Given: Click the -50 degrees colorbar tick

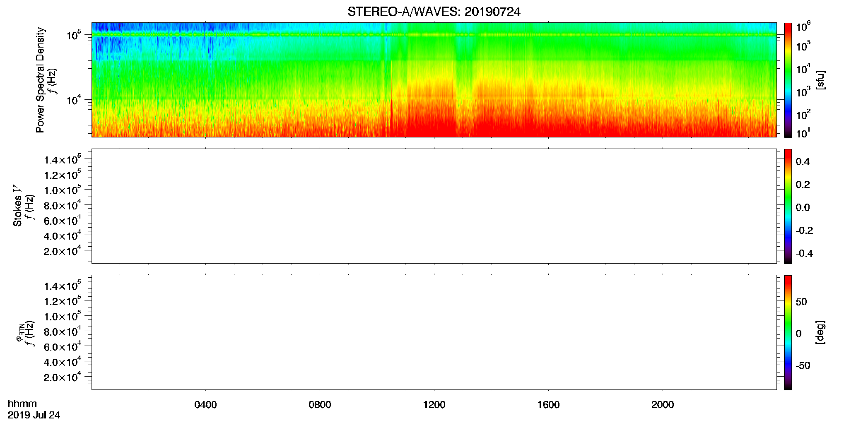Looking at the screenshot, I should point(803,366).
